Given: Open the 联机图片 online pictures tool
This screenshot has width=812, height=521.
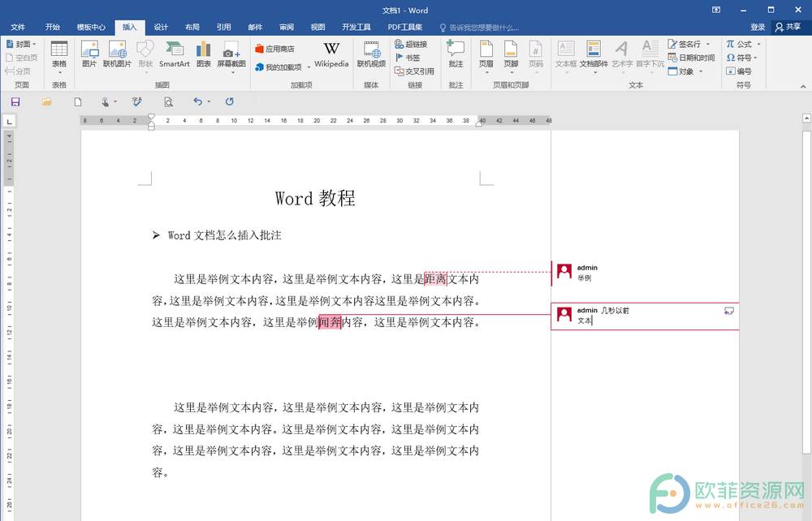Looking at the screenshot, I should point(117,54).
